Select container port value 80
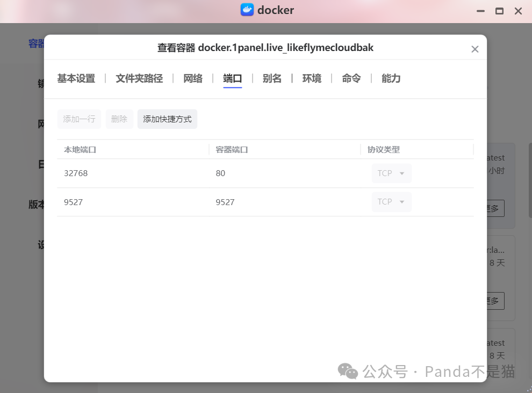Image resolution: width=532 pixels, height=393 pixels. (220, 173)
